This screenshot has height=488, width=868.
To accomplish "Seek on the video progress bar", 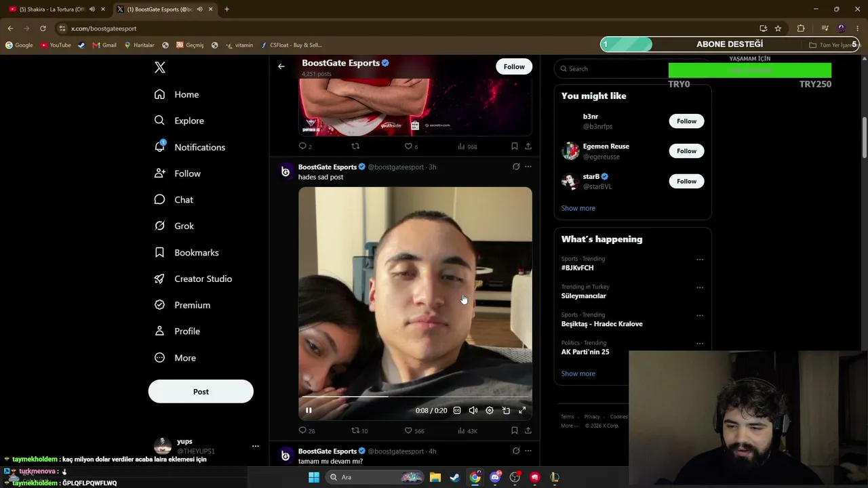I will coord(415,396).
